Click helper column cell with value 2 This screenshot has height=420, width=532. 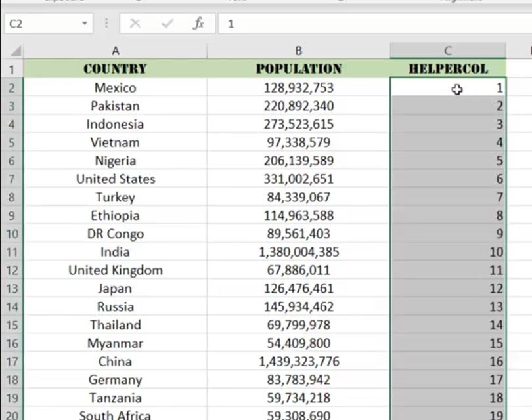click(x=448, y=106)
